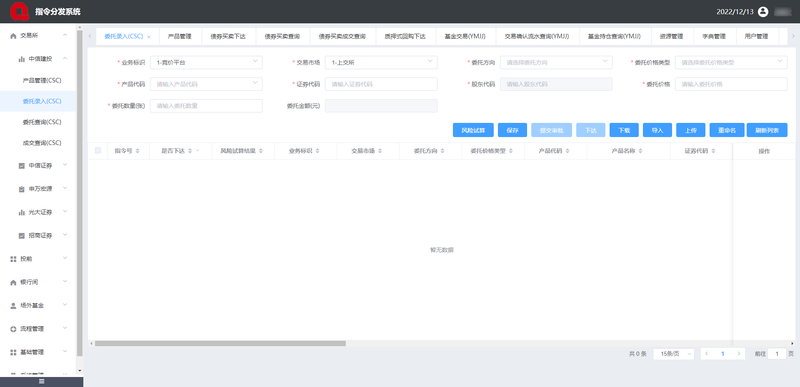Open the 是否下达 column filter chevron
800x387 pixels.
click(x=197, y=151)
